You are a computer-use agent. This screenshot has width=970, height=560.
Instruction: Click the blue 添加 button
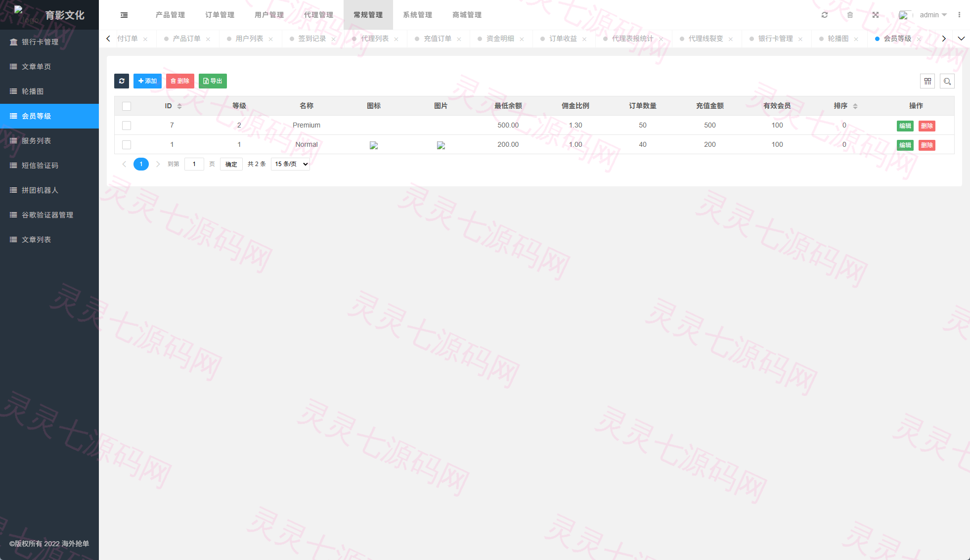point(147,81)
